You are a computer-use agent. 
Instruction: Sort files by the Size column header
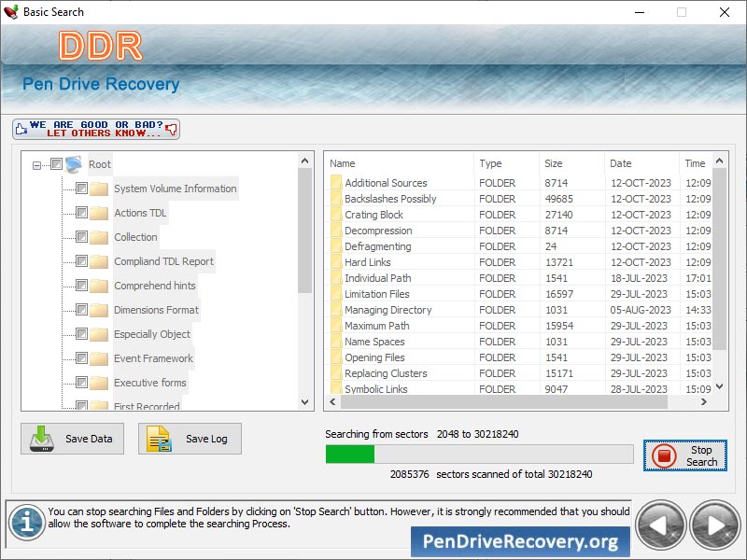553,162
